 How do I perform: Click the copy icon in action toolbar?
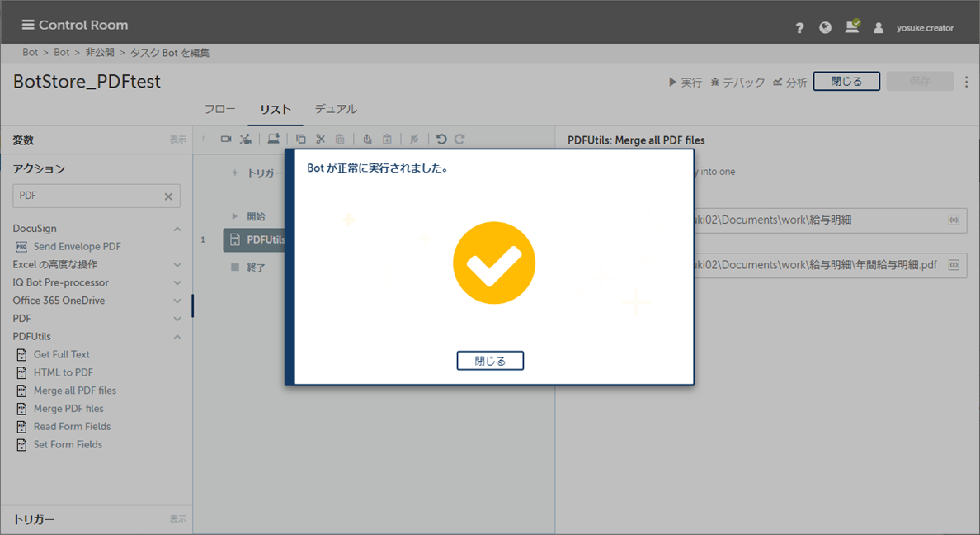(x=301, y=140)
